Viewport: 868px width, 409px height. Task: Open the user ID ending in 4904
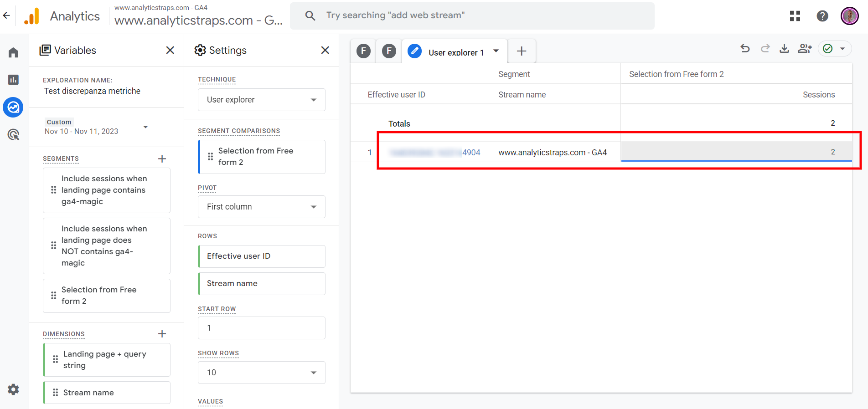(435, 153)
